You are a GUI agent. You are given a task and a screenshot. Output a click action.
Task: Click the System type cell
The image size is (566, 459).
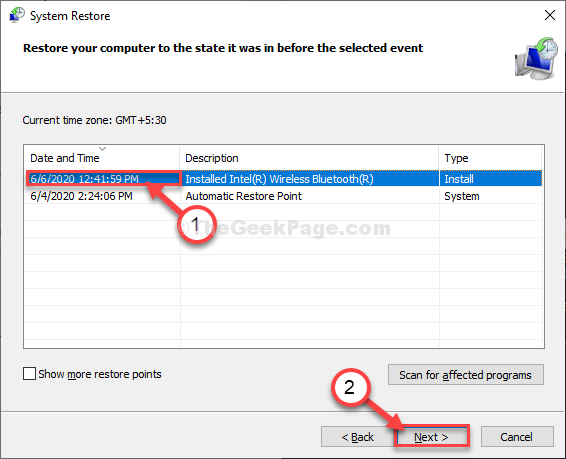click(462, 196)
